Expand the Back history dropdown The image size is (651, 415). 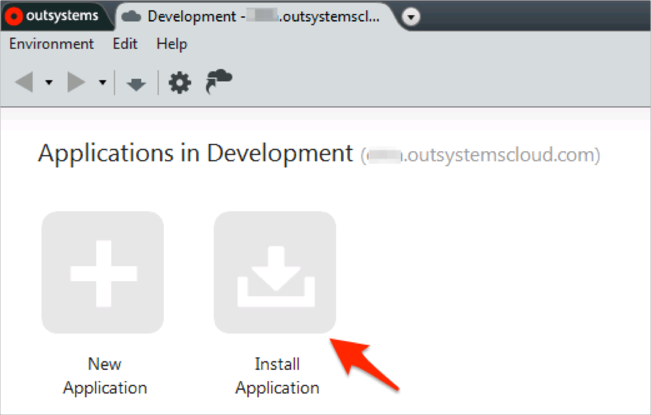49,83
